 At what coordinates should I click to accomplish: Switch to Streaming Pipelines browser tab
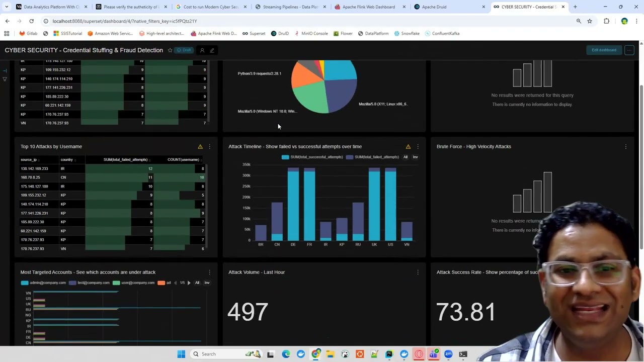(290, 7)
